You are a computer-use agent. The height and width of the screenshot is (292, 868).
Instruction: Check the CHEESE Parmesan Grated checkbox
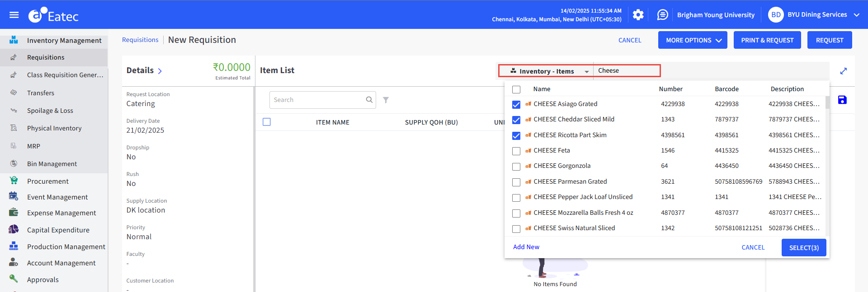point(516,182)
